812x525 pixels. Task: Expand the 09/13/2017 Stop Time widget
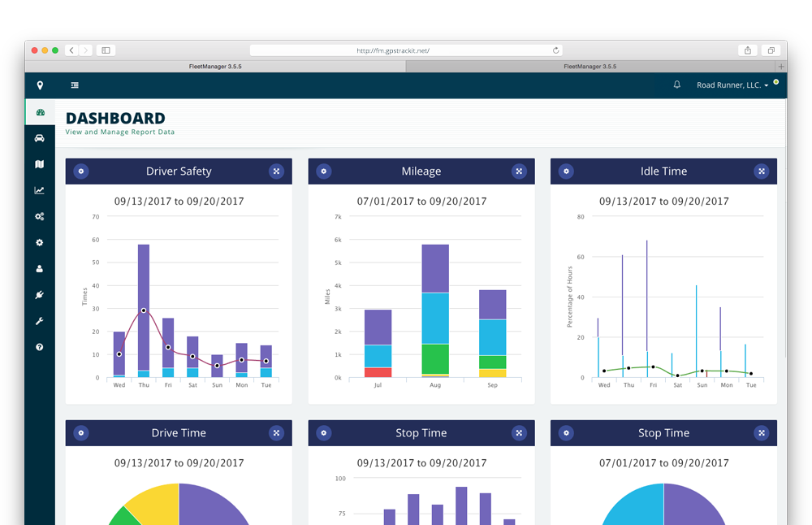[x=519, y=432]
